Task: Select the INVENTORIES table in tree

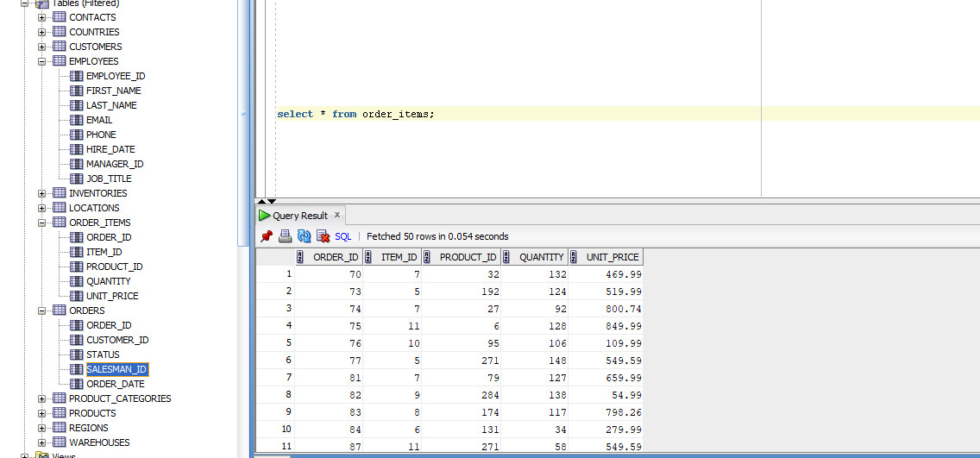Action: click(x=97, y=193)
